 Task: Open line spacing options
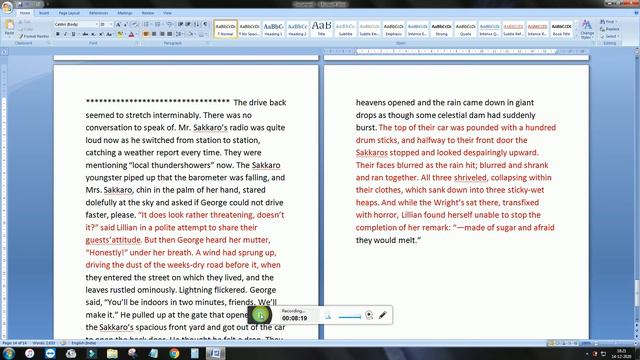click(179, 34)
